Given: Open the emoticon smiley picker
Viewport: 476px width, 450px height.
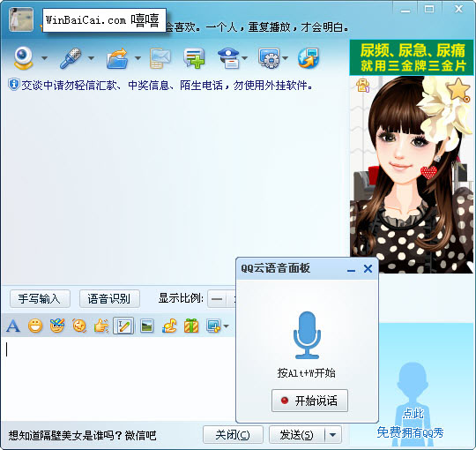Looking at the screenshot, I should 35,326.
